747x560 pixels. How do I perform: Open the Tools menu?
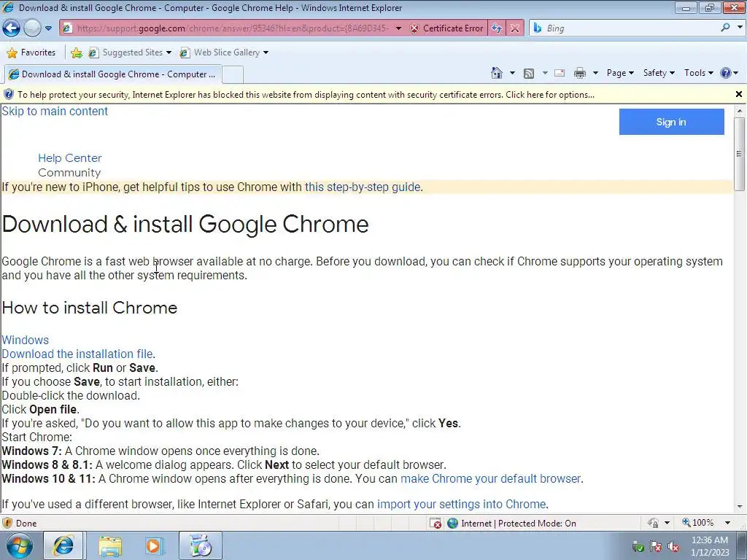pos(698,73)
